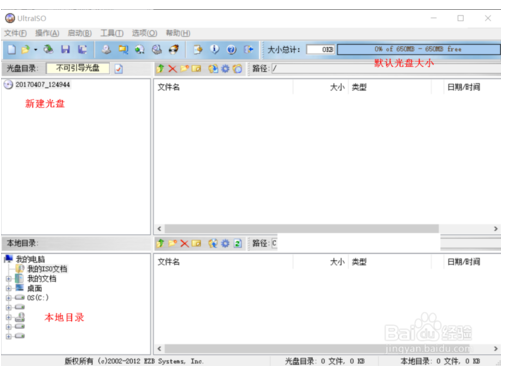The width and height of the screenshot is (512, 383).
Task: Create a new ISO with the New icon
Action: coord(12,50)
